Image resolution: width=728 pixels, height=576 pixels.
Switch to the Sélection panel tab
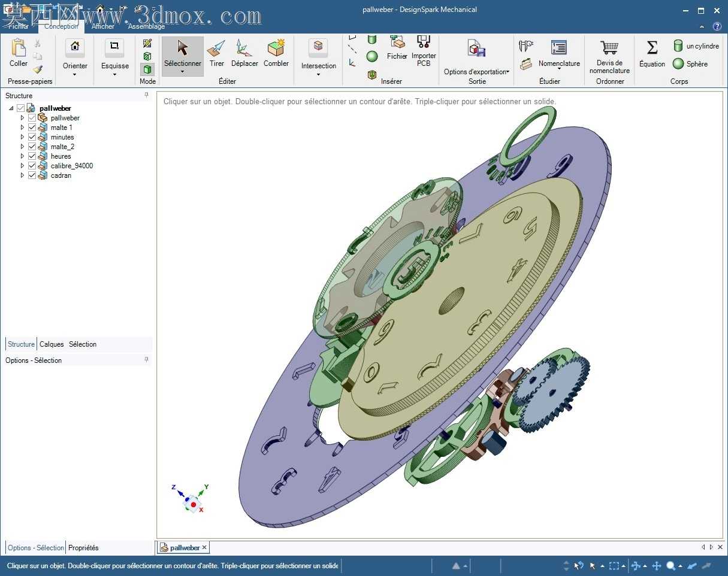[x=83, y=344]
